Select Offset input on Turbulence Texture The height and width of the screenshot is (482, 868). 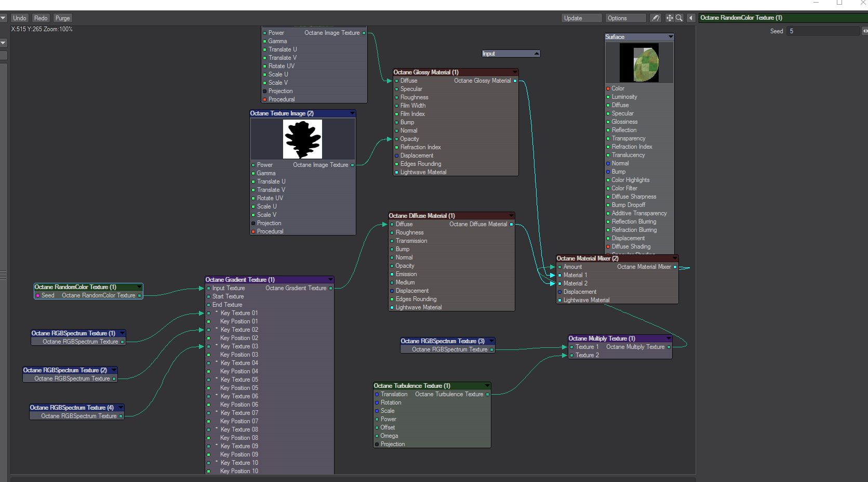pos(387,427)
